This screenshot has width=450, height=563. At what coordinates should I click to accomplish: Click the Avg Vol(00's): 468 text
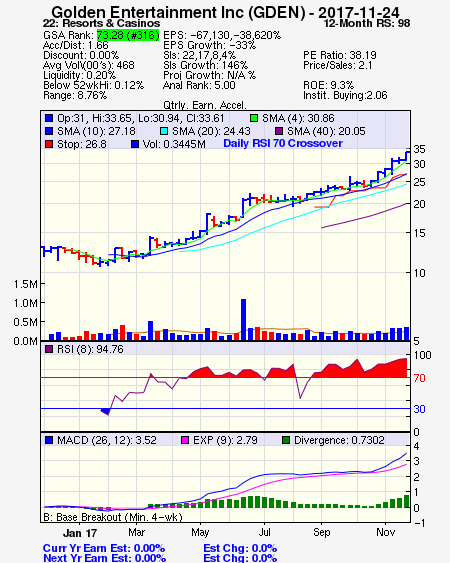[x=89, y=65]
